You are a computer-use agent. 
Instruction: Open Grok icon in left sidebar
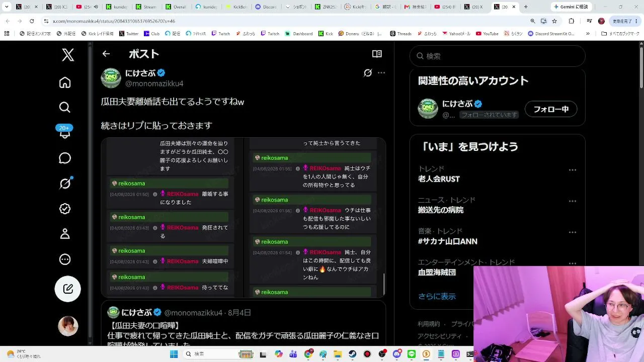[x=65, y=184]
